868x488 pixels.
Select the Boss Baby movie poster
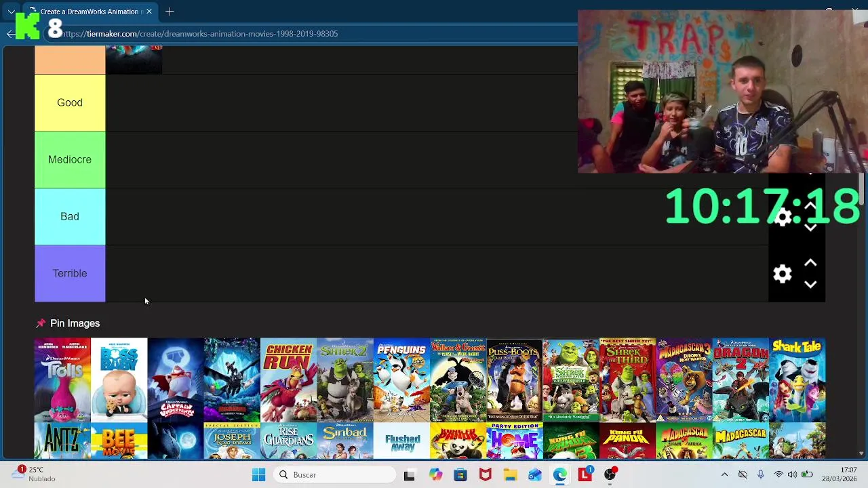tap(119, 380)
